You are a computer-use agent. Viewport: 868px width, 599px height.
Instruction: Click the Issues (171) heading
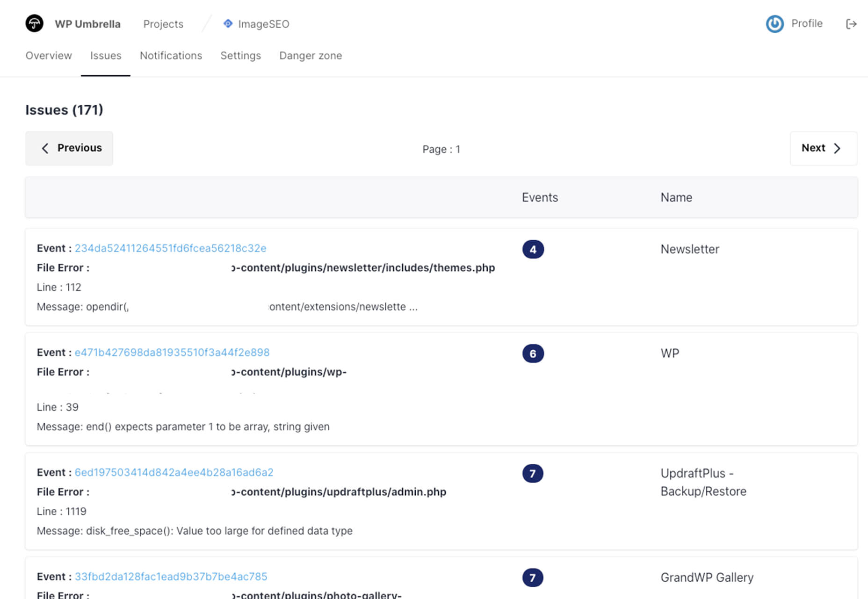[x=64, y=110]
